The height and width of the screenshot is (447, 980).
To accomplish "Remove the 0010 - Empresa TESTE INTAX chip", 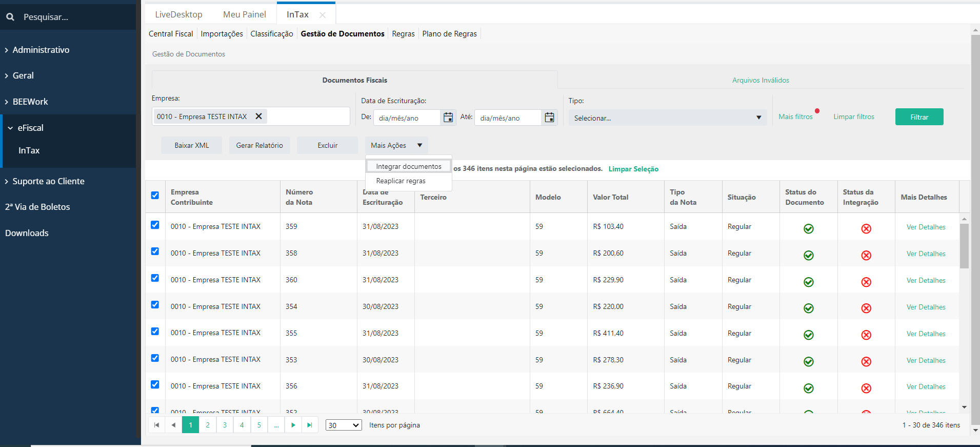I will point(259,116).
